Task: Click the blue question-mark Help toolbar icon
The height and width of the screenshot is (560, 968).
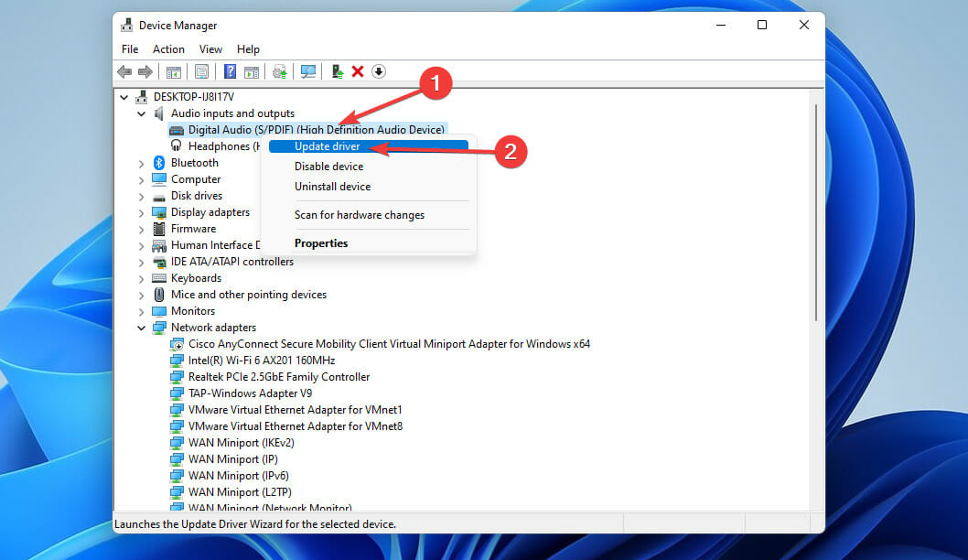Action: [x=230, y=71]
